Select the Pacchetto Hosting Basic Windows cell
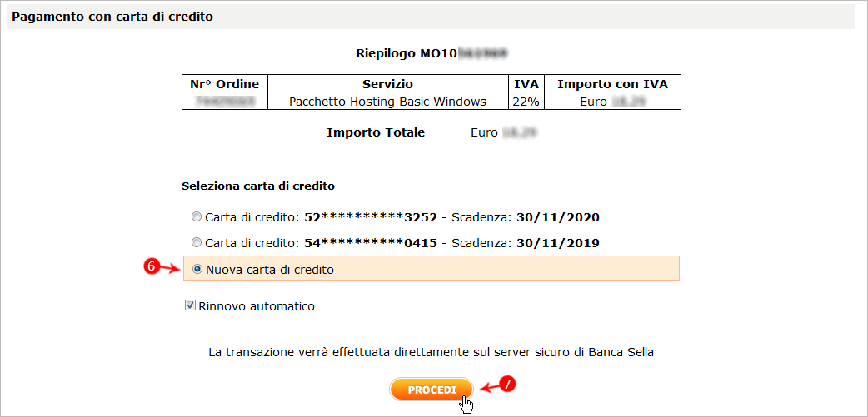The height and width of the screenshot is (417, 868). click(x=387, y=102)
